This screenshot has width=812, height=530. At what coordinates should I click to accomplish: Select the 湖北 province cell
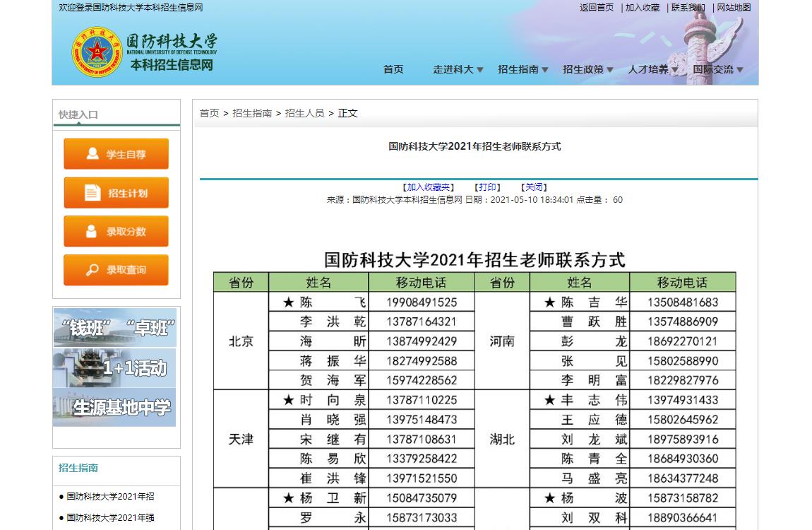pos(502,440)
